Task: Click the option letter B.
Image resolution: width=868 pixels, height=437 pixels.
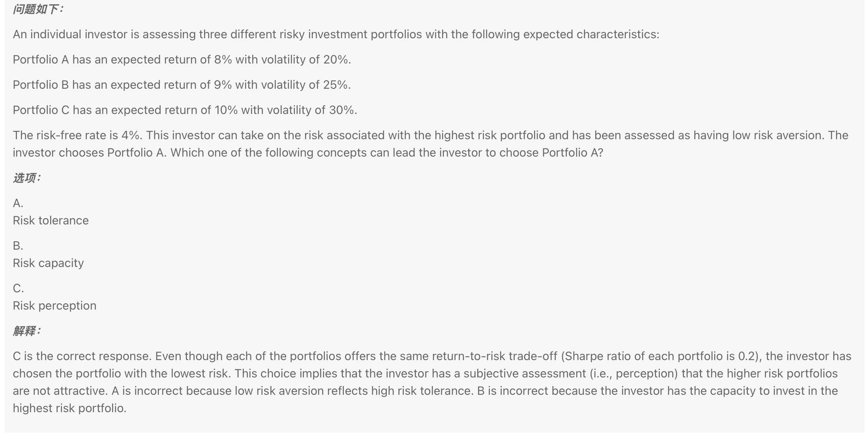Action: 18,246
